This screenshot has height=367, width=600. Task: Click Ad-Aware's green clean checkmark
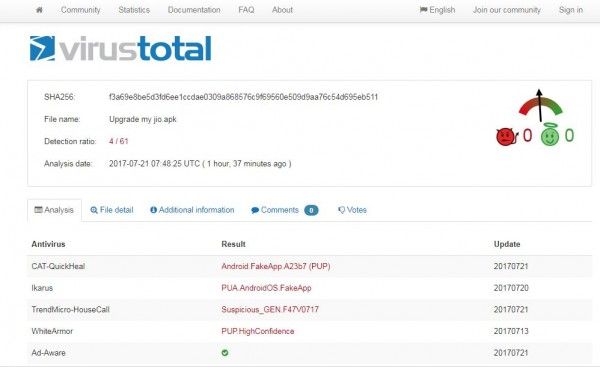click(x=225, y=353)
